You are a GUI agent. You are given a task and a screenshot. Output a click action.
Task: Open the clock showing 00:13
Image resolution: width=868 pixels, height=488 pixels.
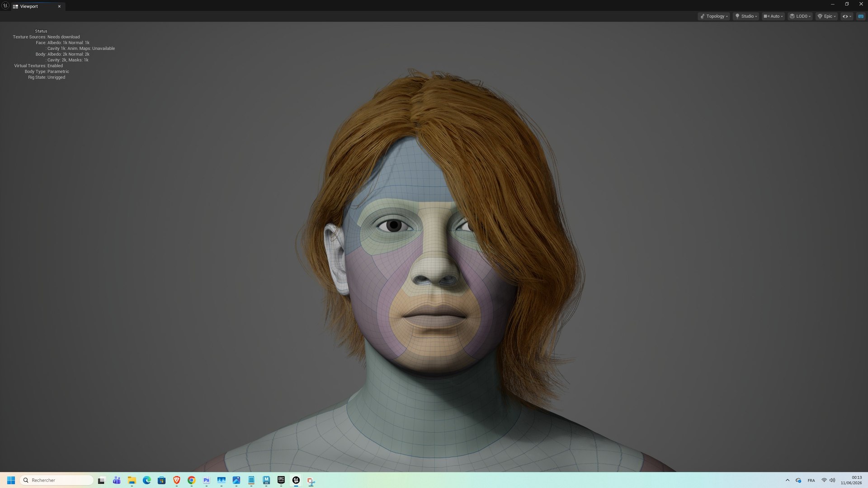pyautogui.click(x=851, y=480)
